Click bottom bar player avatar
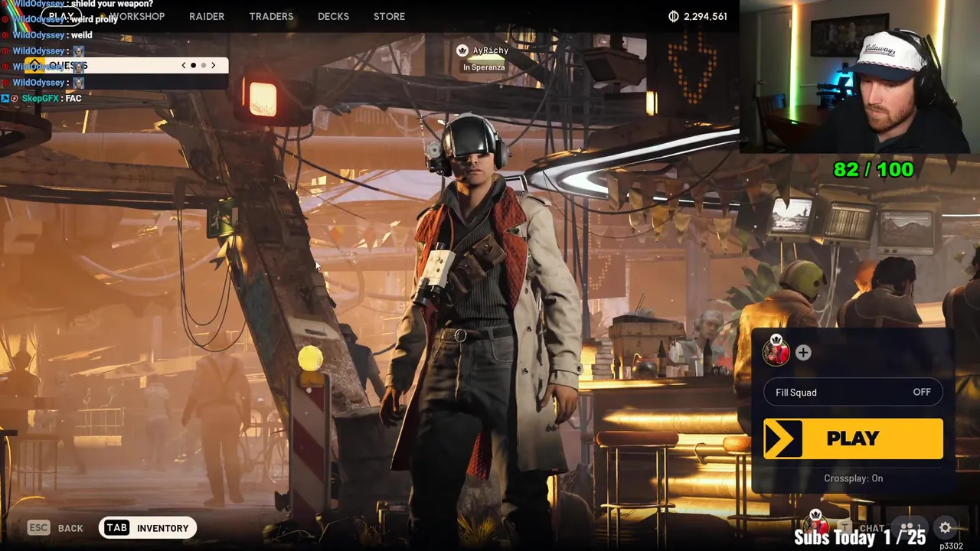This screenshot has height=551, width=980. 816,522
